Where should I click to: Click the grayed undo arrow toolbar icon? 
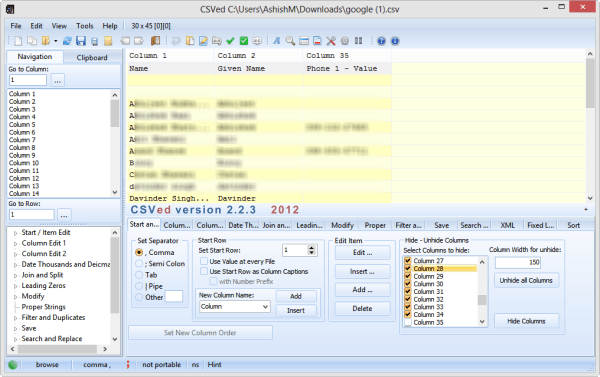[176, 41]
